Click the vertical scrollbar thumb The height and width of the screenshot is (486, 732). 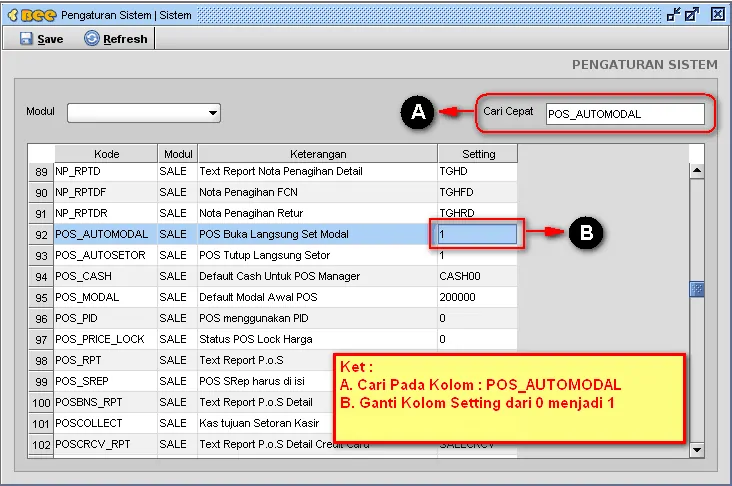(697, 289)
